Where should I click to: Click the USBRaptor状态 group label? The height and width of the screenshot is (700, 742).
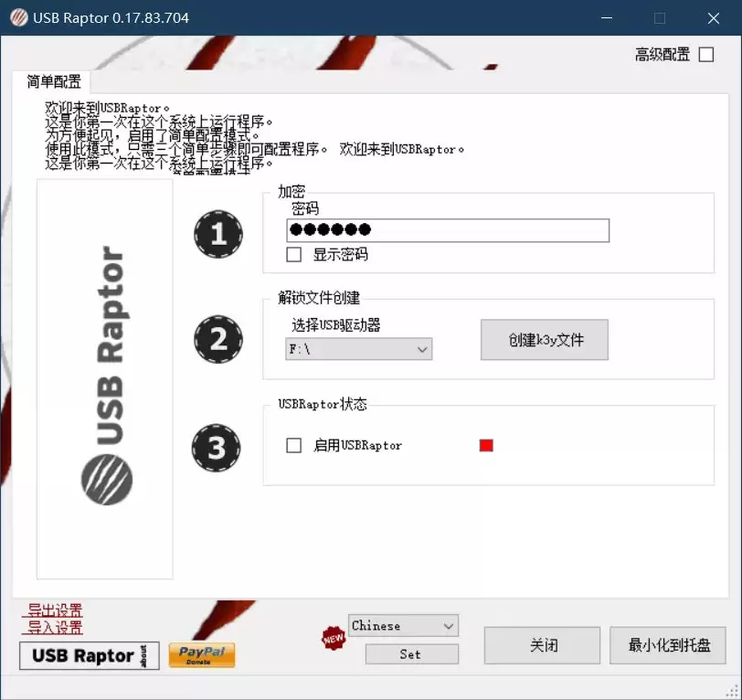point(323,404)
